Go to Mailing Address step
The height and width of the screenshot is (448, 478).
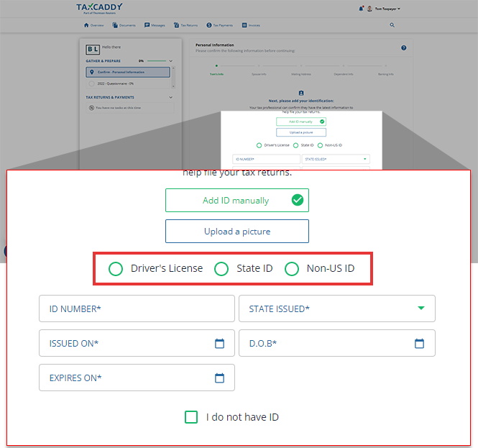pyautogui.click(x=301, y=74)
